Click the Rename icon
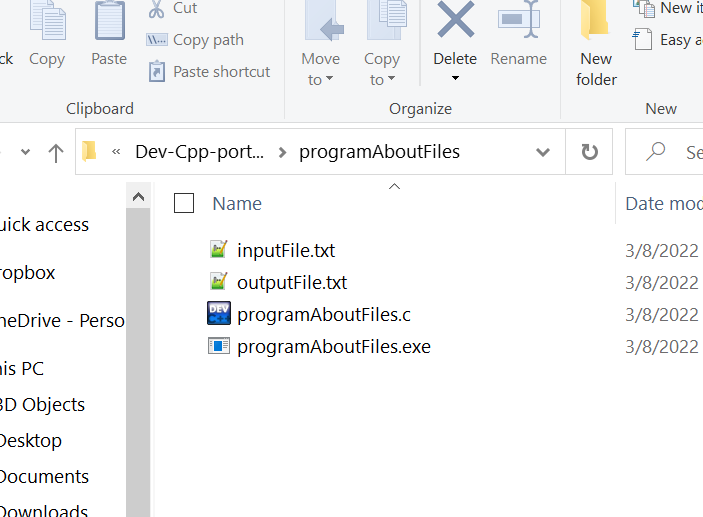Screen dimensions: 703x517 tap(519, 20)
